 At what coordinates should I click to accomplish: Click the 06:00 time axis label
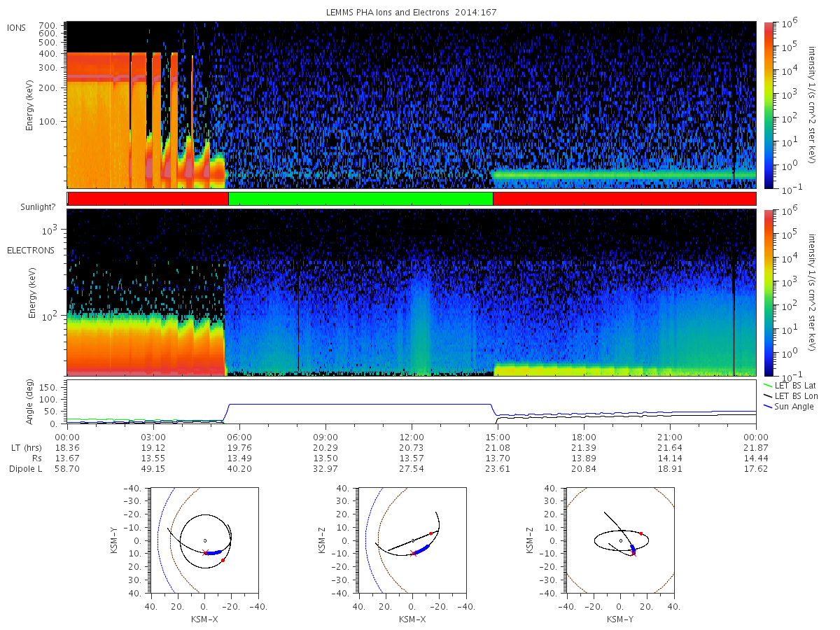(239, 437)
